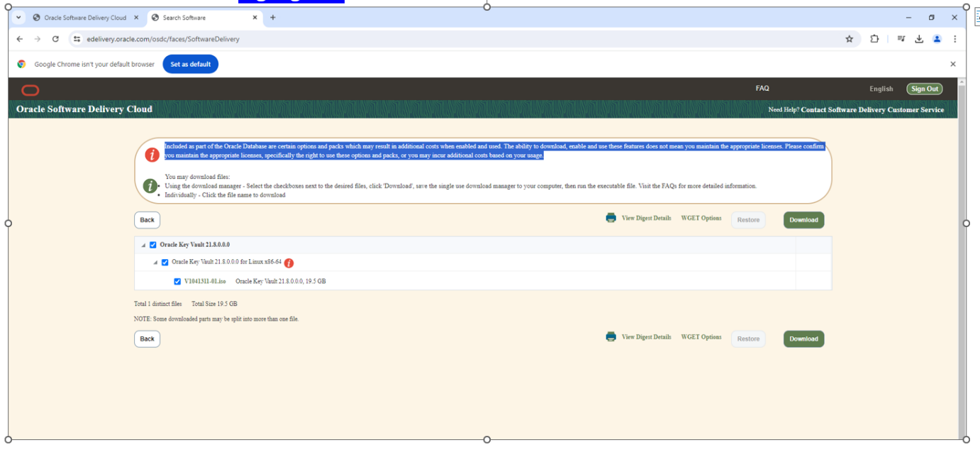
Task: Toggle Oracle Key Vault 21.8.0.0.0 checkbox
Action: tap(153, 245)
